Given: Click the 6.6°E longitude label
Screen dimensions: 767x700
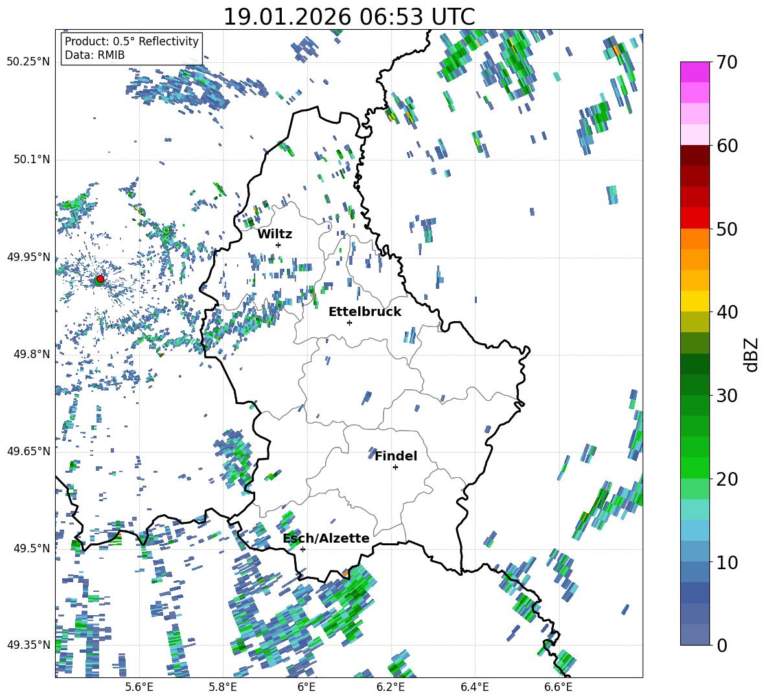Looking at the screenshot, I should (558, 688).
